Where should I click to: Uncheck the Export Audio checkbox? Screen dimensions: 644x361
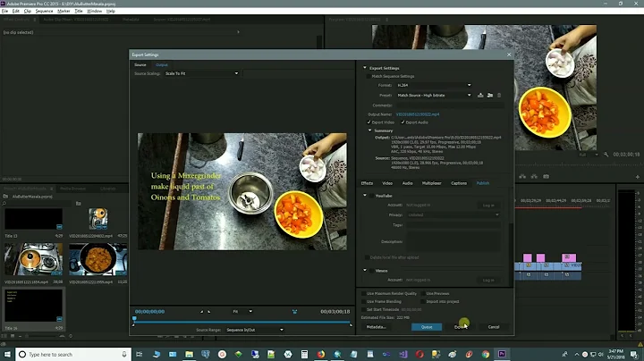click(402, 122)
